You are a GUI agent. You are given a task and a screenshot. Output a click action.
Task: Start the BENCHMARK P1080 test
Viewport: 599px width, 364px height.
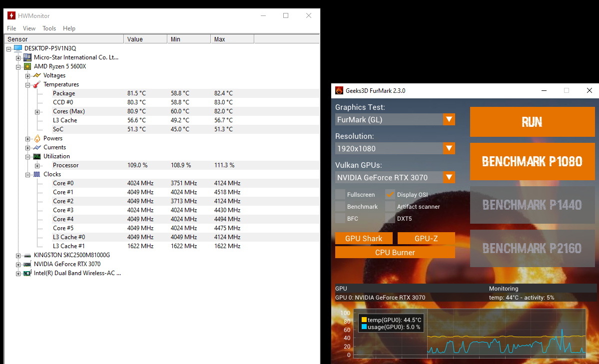pyautogui.click(x=532, y=162)
